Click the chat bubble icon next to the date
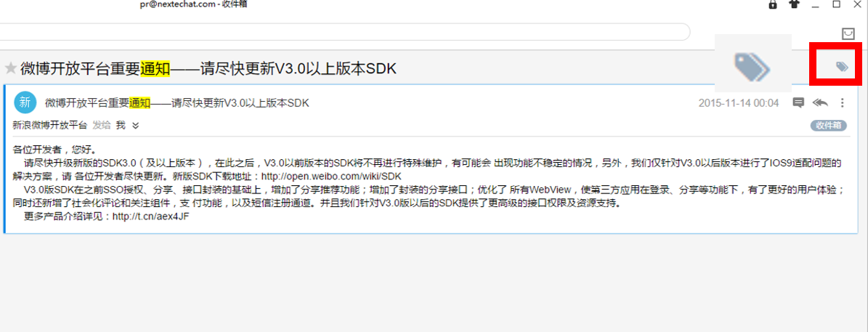 pos(798,102)
